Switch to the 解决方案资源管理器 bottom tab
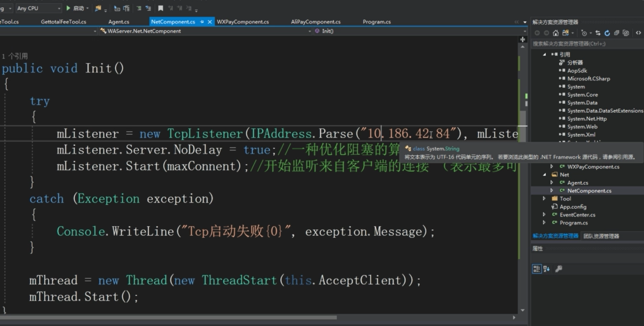This screenshot has width=644, height=326. click(556, 236)
